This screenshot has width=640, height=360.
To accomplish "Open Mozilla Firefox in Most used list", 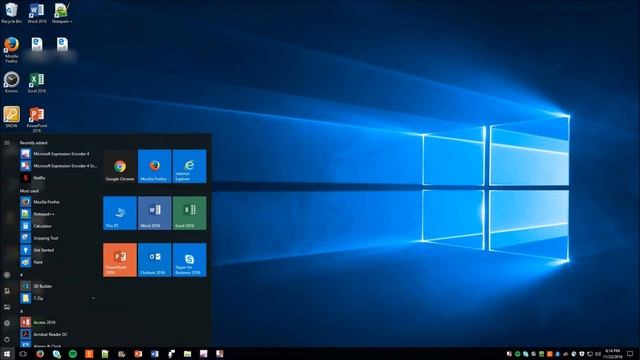I will [59, 202].
